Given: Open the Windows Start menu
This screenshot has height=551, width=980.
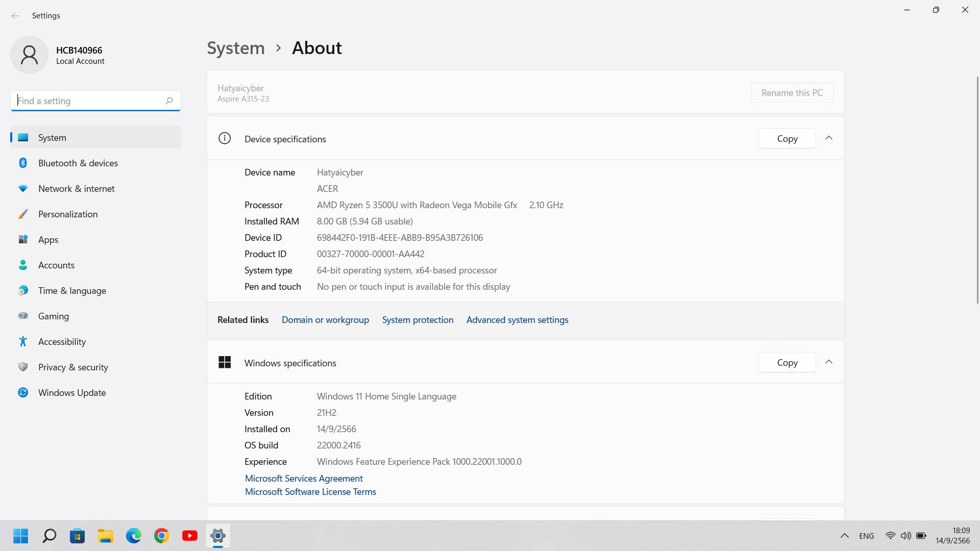Looking at the screenshot, I should 21,536.
